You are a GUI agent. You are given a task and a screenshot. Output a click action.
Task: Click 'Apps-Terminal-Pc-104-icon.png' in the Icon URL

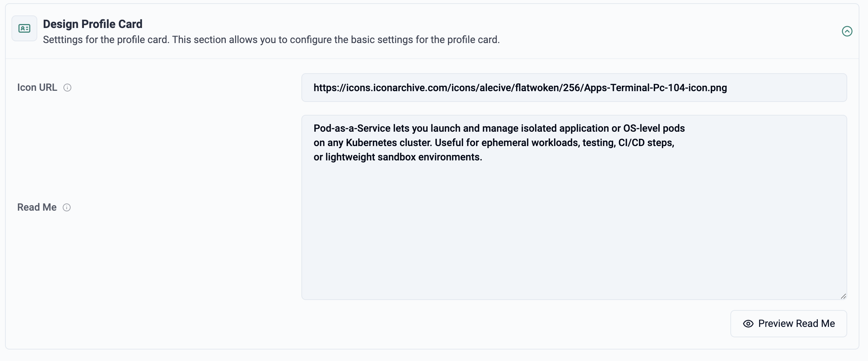(x=655, y=88)
